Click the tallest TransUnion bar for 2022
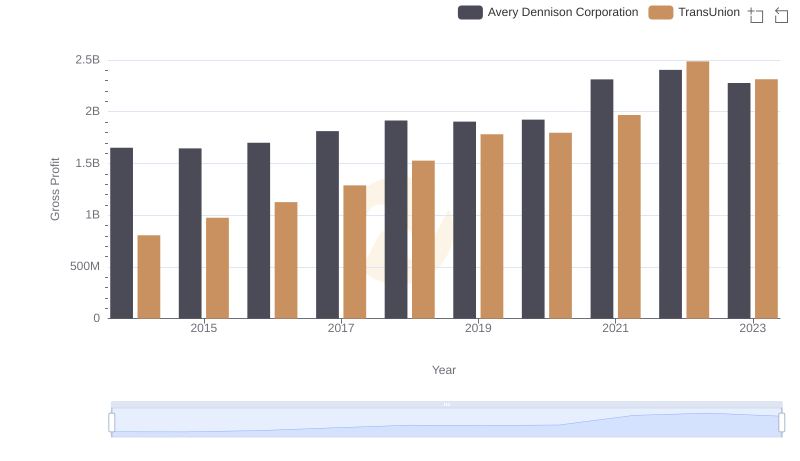The height and width of the screenshot is (461, 800). pyautogui.click(x=697, y=190)
